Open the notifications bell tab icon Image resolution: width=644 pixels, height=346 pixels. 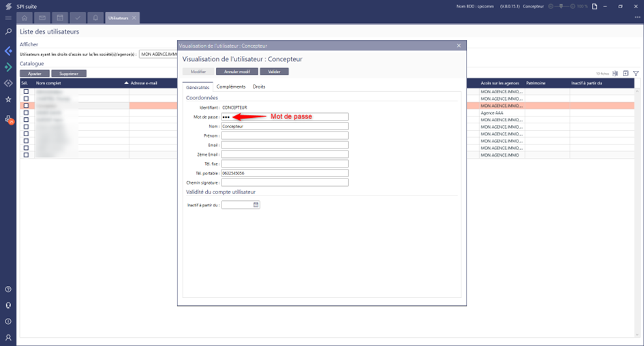tap(95, 18)
